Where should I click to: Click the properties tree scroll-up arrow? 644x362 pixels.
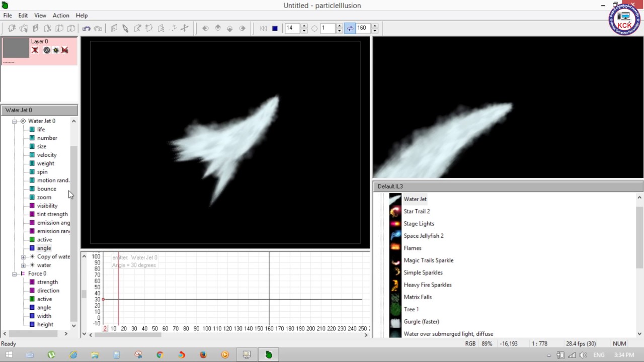73,121
